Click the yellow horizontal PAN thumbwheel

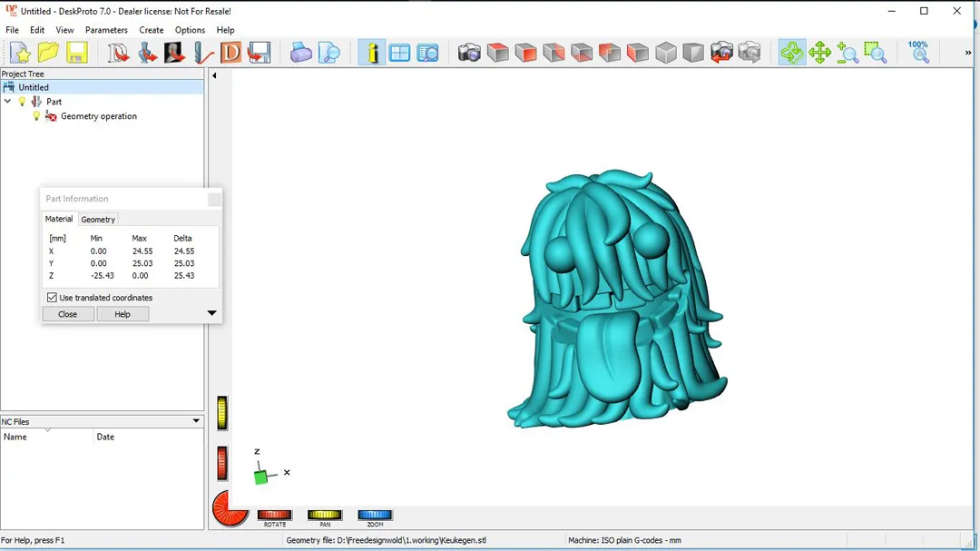pyautogui.click(x=324, y=515)
